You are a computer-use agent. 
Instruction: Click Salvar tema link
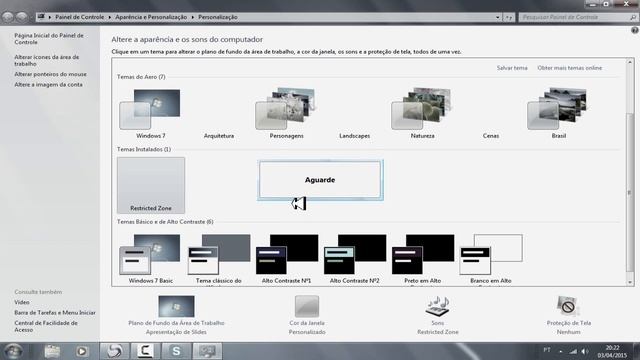[x=512, y=68]
